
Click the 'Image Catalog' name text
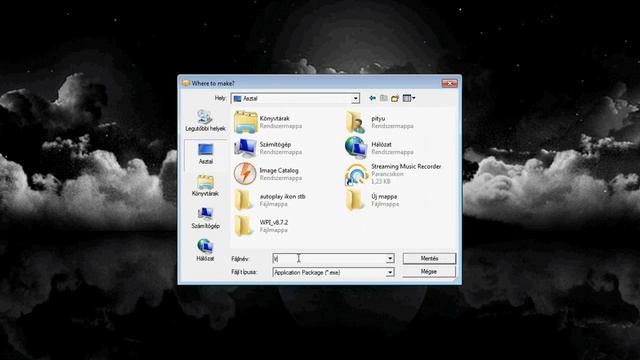279,171
